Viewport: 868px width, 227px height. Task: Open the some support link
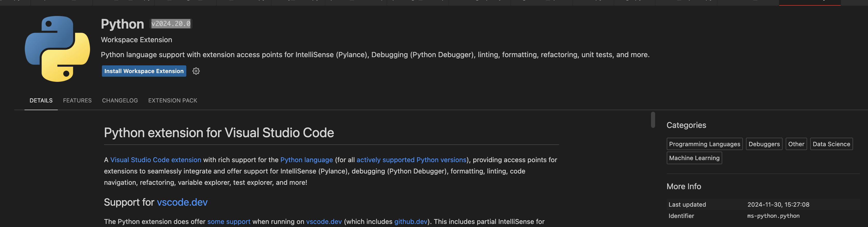point(229,222)
